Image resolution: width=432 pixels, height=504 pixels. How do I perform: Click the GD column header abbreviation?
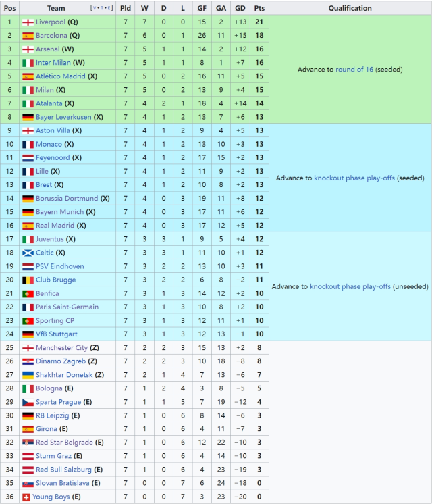[x=240, y=8]
